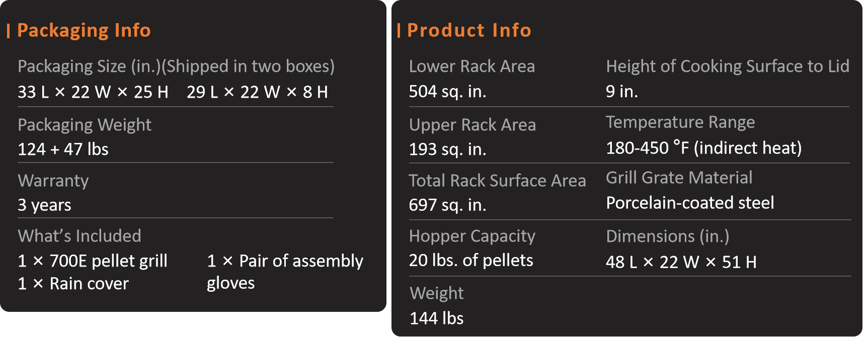Viewport: 868px width, 337px height.
Task: Click the Packaging Info heading
Action: pyautogui.click(x=84, y=31)
